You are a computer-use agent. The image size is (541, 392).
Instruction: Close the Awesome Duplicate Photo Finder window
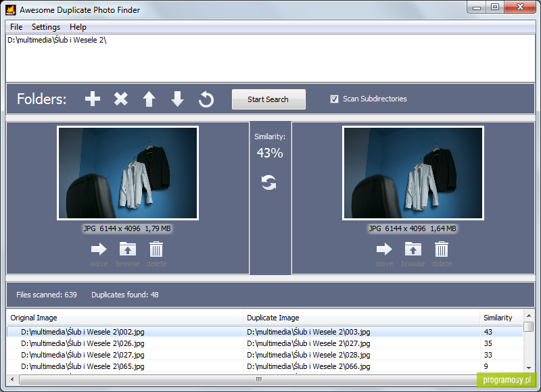click(x=520, y=7)
